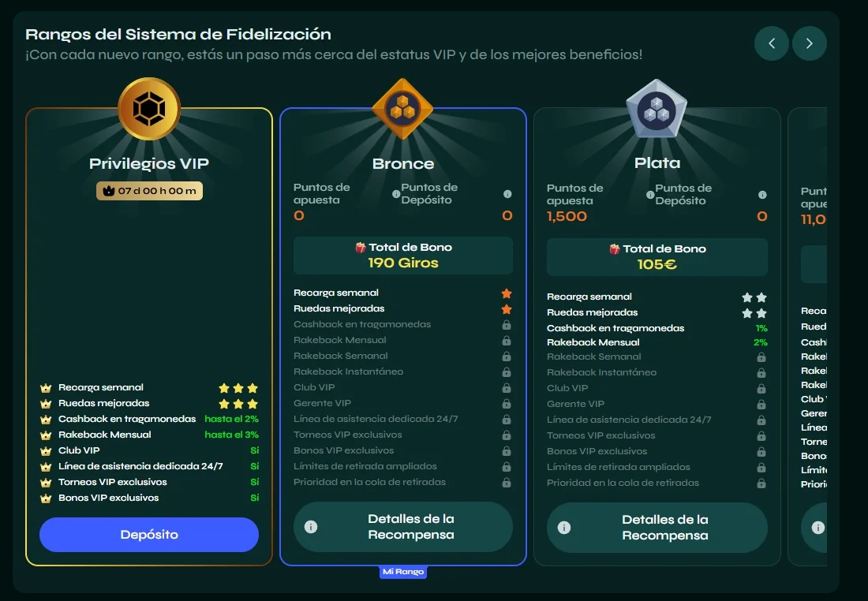Click info icon beside Bronce Puntos de Depósito
This screenshot has height=601, width=868.
pyautogui.click(x=507, y=194)
